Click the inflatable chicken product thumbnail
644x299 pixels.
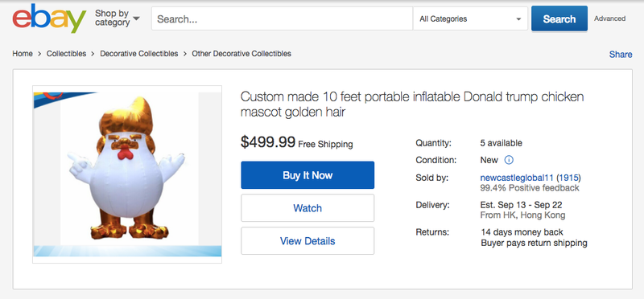(127, 174)
